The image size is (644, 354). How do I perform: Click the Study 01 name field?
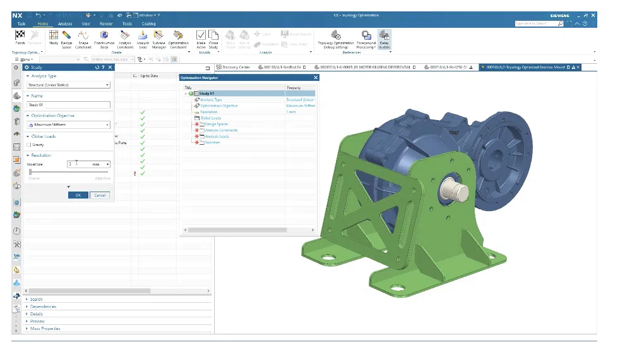69,105
